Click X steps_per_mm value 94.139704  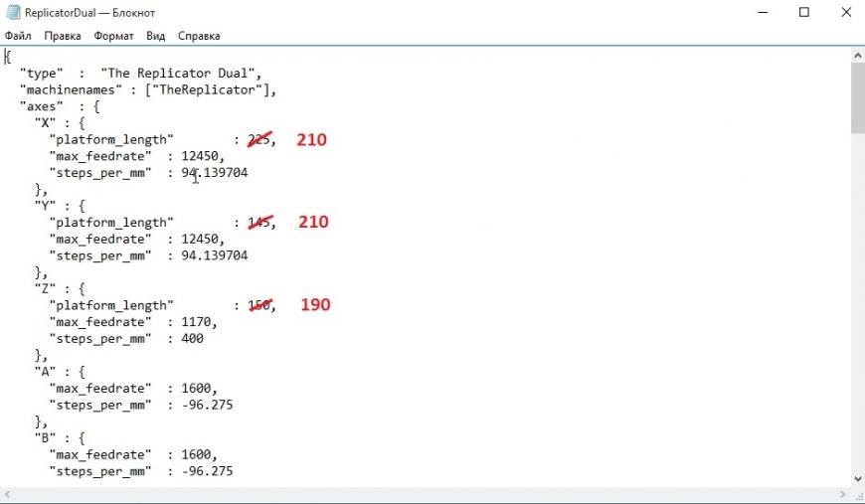[x=215, y=173]
